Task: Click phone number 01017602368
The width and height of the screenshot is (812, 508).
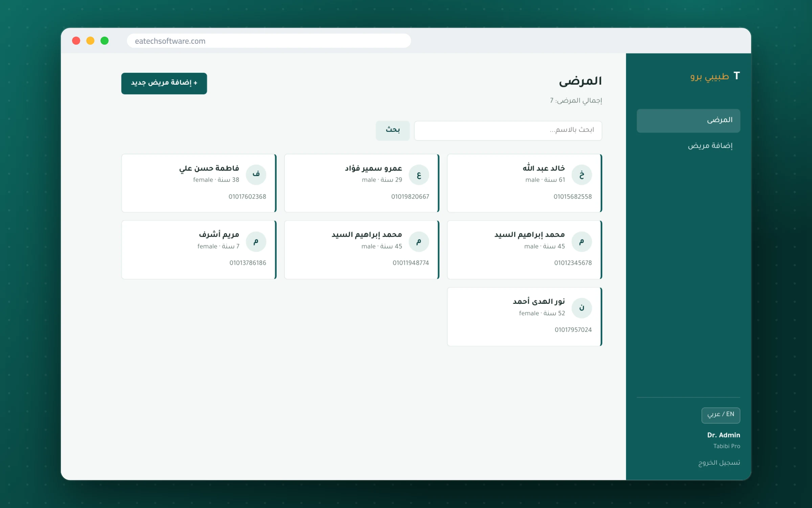Action: tap(247, 196)
